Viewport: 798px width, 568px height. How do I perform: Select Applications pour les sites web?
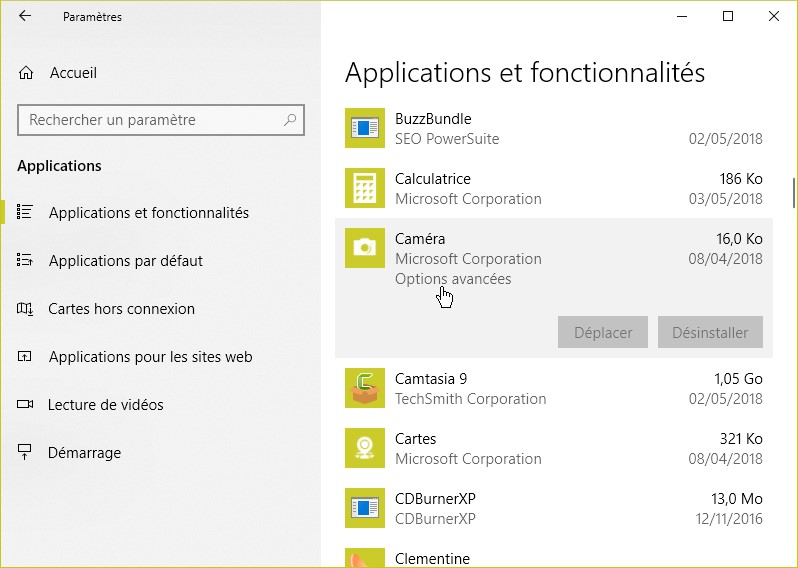tap(150, 357)
